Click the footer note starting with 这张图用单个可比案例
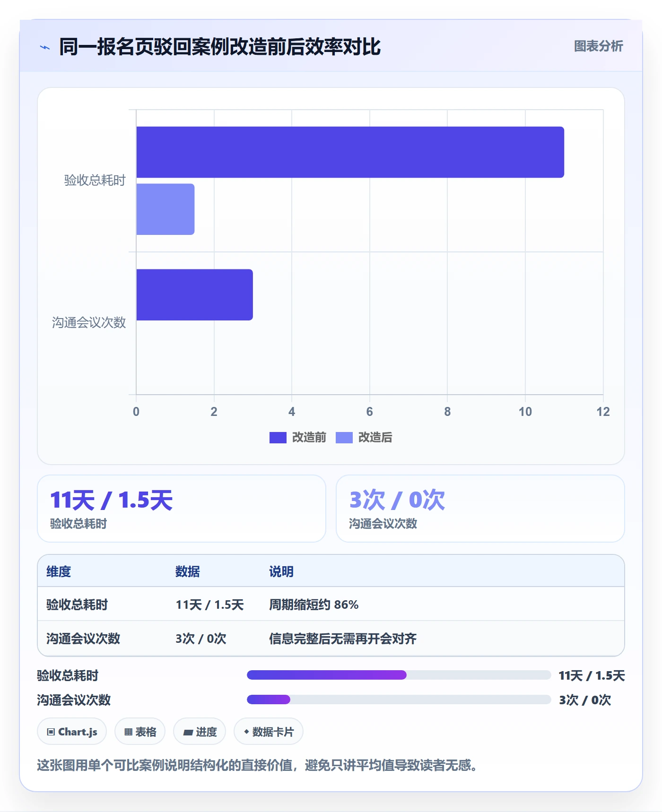662x812 pixels. tap(257, 765)
